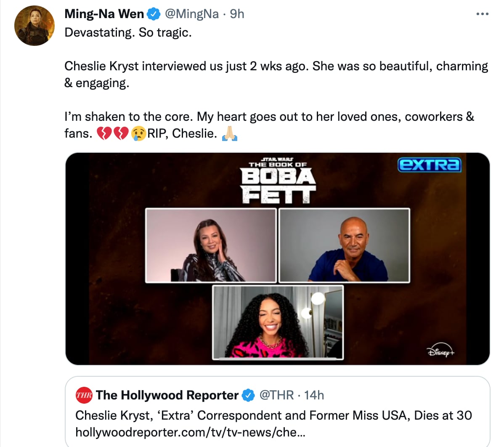The image size is (504, 447).
Task: Click the @MingNa handle
Action: (192, 14)
